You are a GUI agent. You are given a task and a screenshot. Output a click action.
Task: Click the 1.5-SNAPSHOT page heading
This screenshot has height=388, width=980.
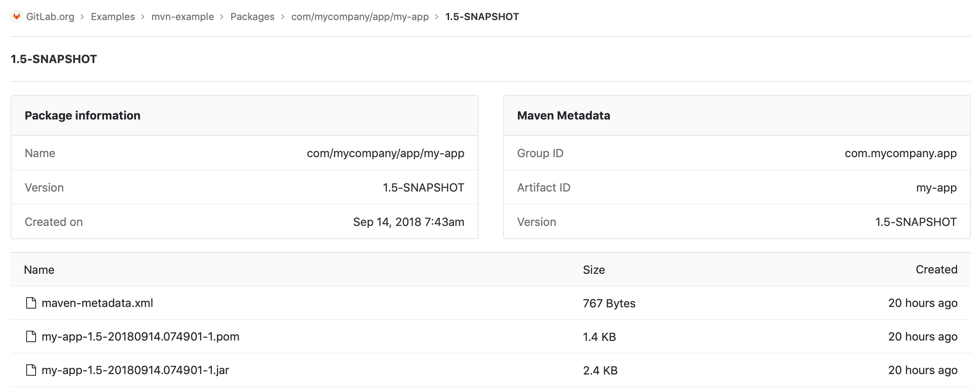point(54,59)
